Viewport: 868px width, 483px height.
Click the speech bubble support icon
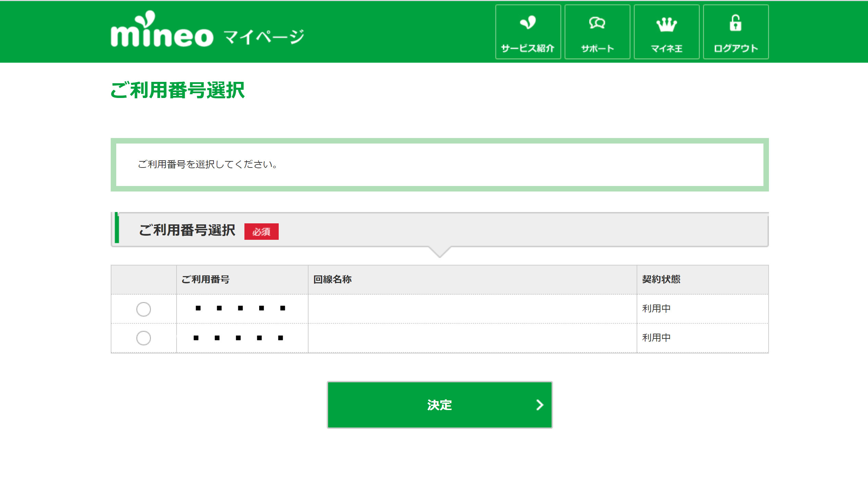pos(597,23)
